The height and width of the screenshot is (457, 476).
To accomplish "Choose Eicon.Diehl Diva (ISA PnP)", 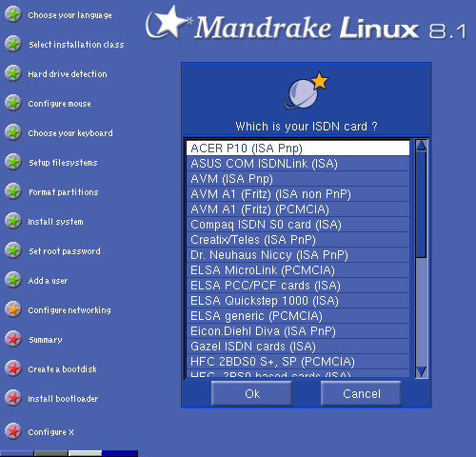I will point(298,331).
